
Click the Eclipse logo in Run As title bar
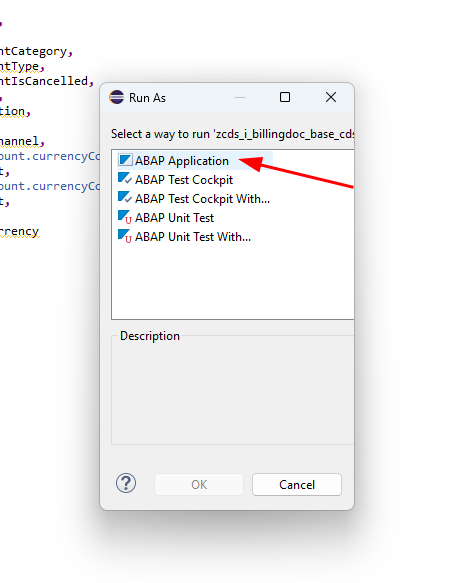pos(116,97)
